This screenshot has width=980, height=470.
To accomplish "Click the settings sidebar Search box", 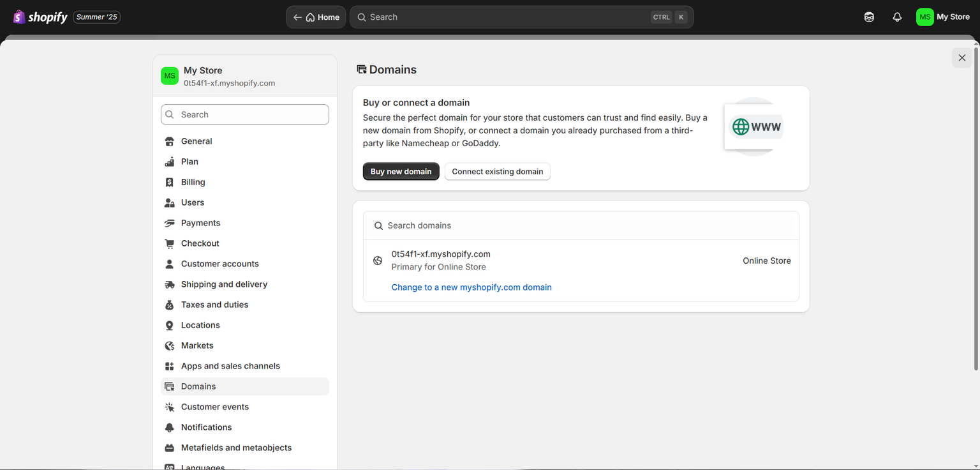I will tap(245, 114).
